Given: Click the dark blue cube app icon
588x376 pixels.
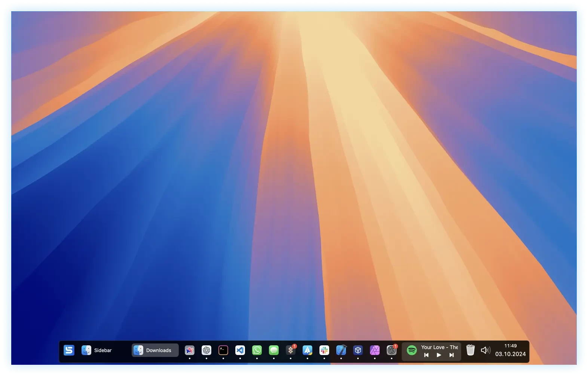Looking at the screenshot, I should tap(358, 350).
